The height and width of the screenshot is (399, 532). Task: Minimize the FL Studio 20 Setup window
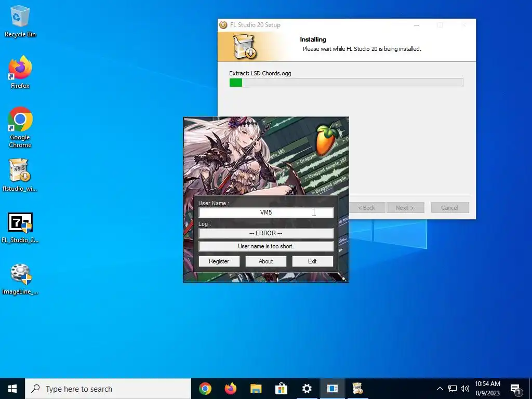point(417,25)
